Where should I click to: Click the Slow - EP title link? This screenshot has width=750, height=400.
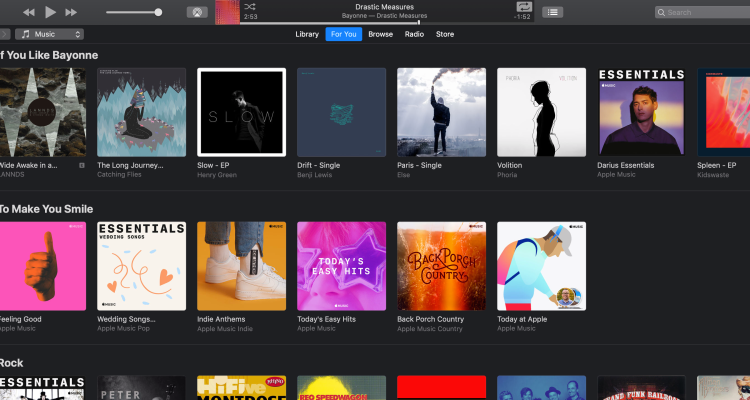[213, 165]
